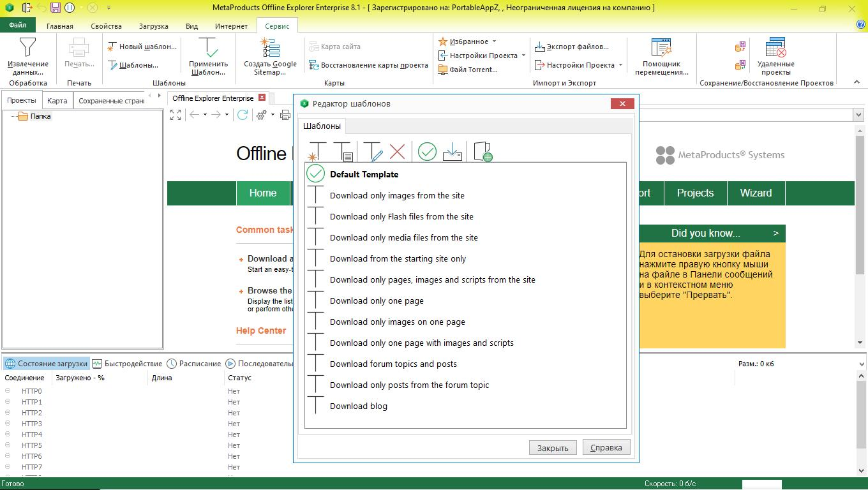The height and width of the screenshot is (490, 868).
Task: Click Home on the web page
Action: click(263, 193)
